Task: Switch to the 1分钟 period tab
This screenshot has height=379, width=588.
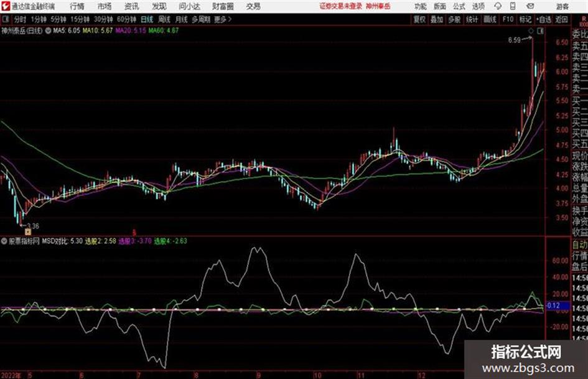Action: click(x=39, y=19)
